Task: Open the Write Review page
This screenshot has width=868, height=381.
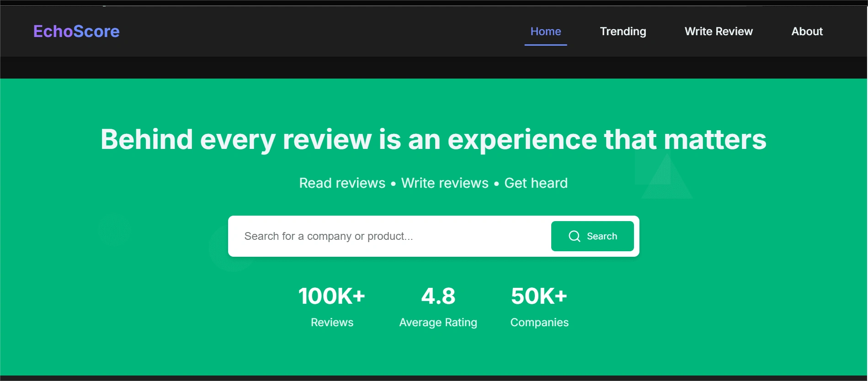Action: point(719,32)
